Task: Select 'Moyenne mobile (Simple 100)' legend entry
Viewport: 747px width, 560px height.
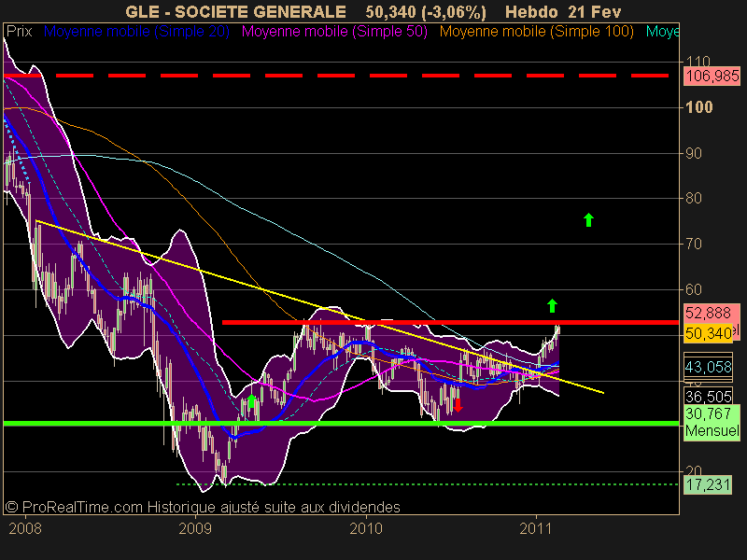Action: [x=536, y=32]
